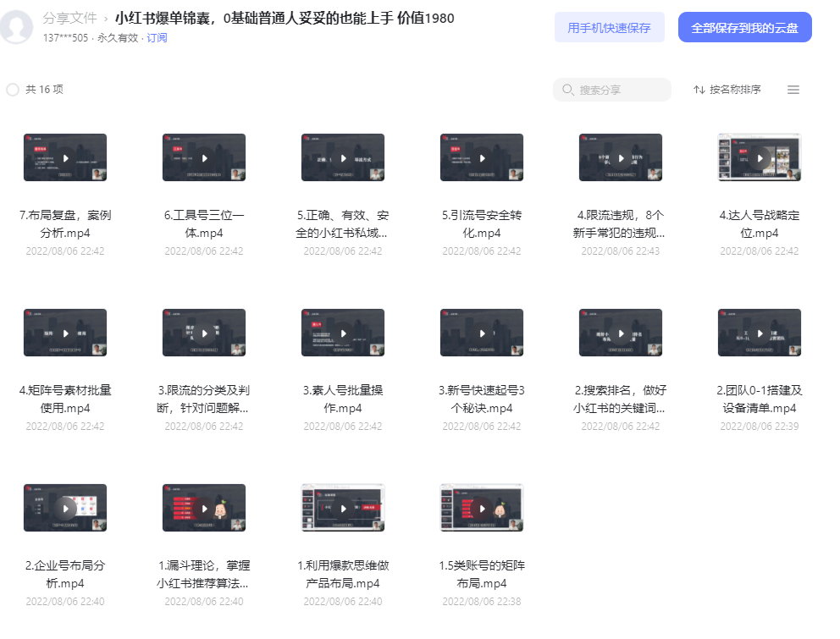Play the 4.达人号战略定位 video
The height and width of the screenshot is (639, 840).
pos(760,157)
